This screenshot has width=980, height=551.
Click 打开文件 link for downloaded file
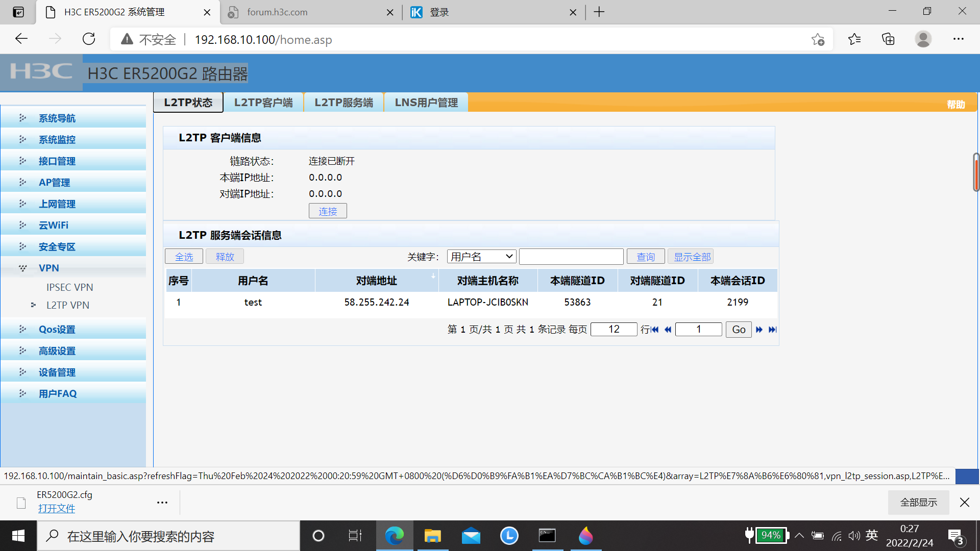(56, 509)
